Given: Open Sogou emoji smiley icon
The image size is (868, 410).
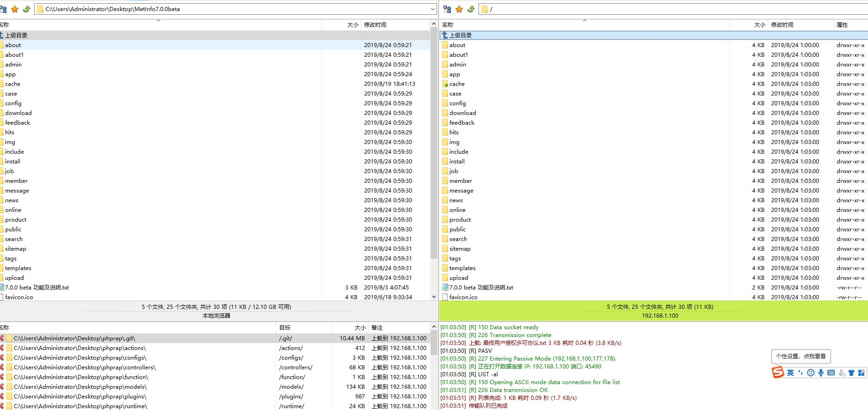Looking at the screenshot, I should tap(811, 373).
